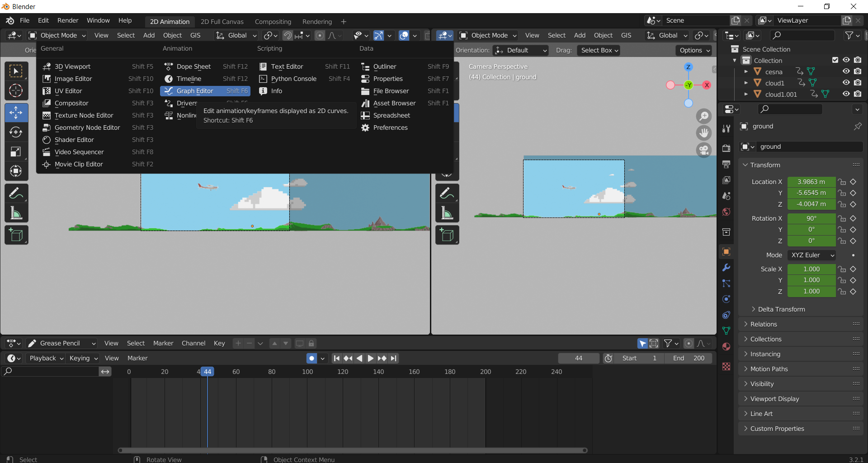
Task: Toggle camera view icon in right viewport
Action: pyautogui.click(x=704, y=150)
